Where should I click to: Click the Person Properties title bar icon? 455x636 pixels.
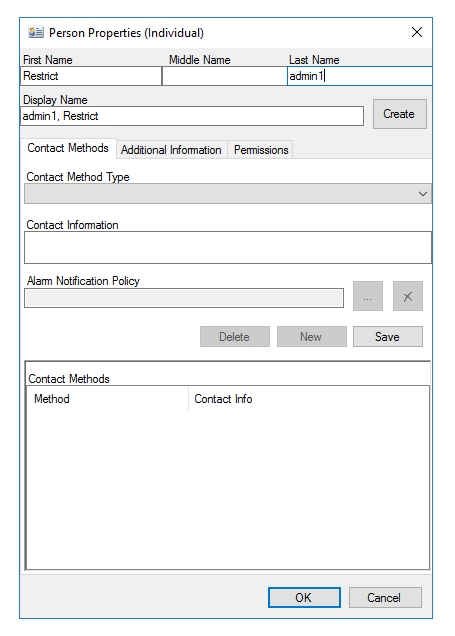pyautogui.click(x=36, y=32)
